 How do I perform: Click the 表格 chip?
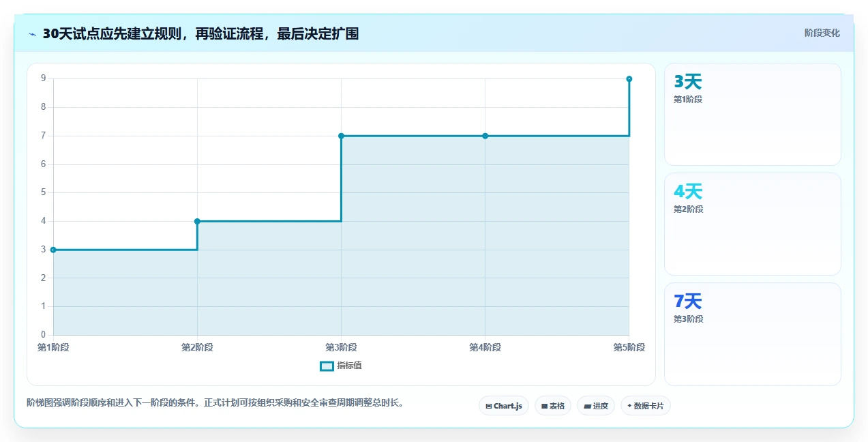(553, 406)
